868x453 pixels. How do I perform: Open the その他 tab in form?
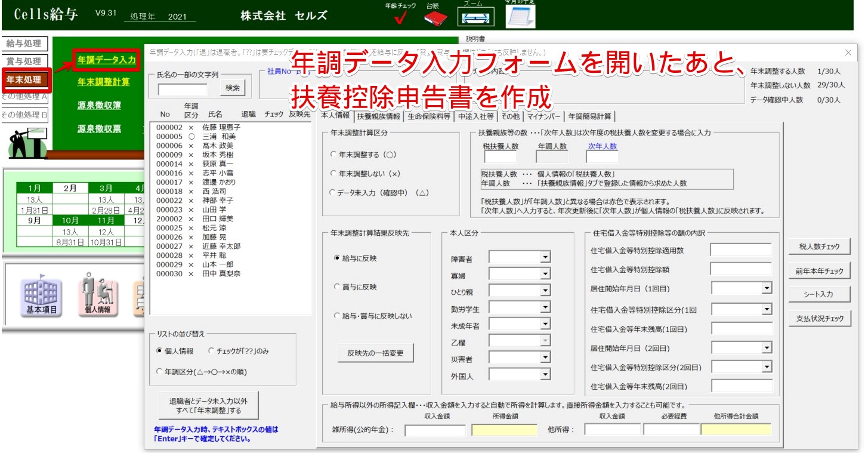[510, 116]
